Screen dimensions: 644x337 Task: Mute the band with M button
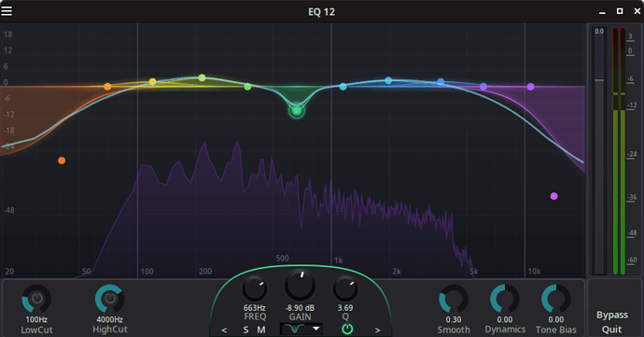261,330
